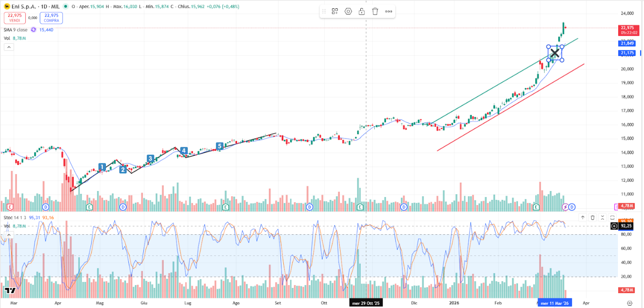This screenshot has width=644, height=308.
Task: Click the lightning trading icon near the timeline
Action: [564, 206]
